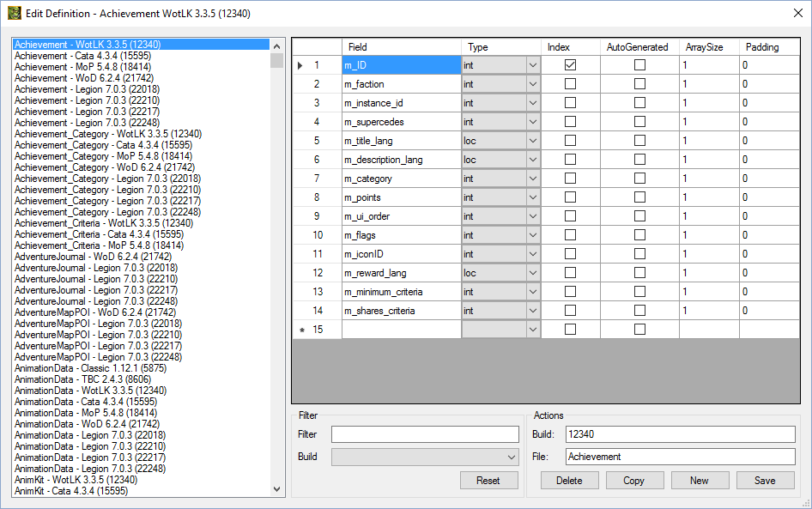Click the New button
Image resolution: width=812 pixels, height=509 pixels.
[x=700, y=480]
